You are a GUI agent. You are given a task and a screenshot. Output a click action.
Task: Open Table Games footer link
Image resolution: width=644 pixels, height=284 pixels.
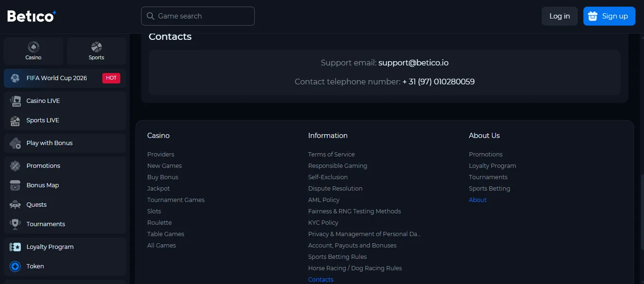click(x=166, y=234)
